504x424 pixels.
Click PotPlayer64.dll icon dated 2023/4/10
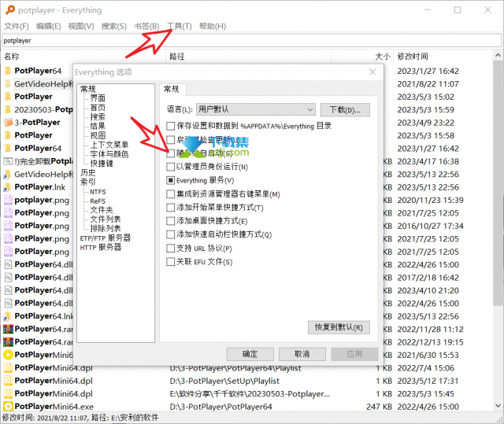pyautogui.click(x=9, y=290)
